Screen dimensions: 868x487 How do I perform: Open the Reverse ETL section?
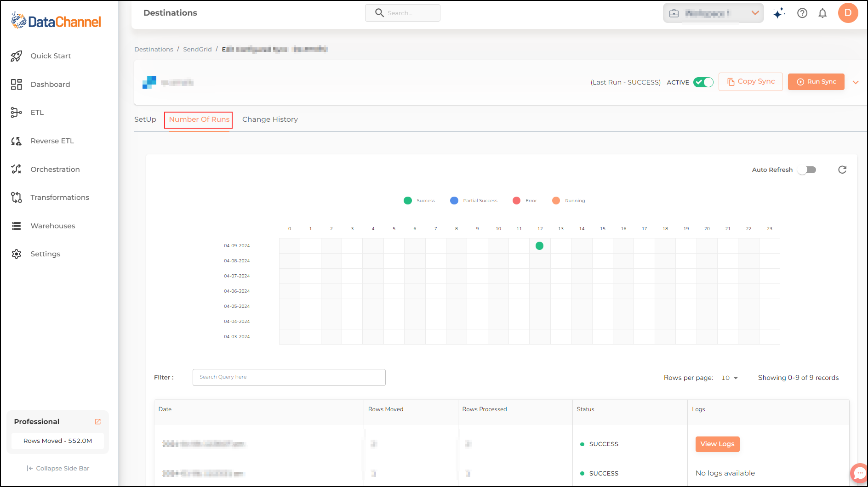(x=52, y=141)
